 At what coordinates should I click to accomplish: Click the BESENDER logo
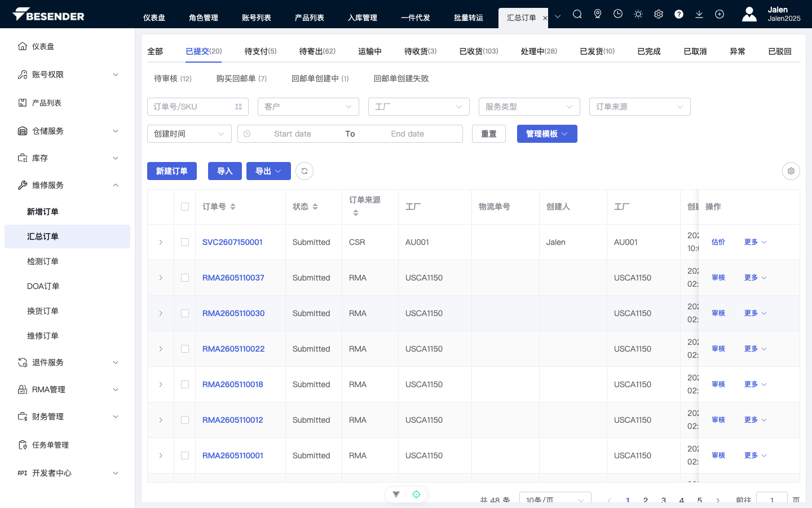tap(48, 15)
